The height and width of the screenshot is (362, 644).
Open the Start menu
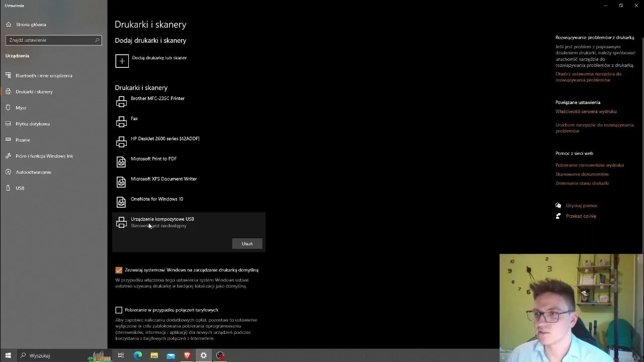[x=8, y=355]
